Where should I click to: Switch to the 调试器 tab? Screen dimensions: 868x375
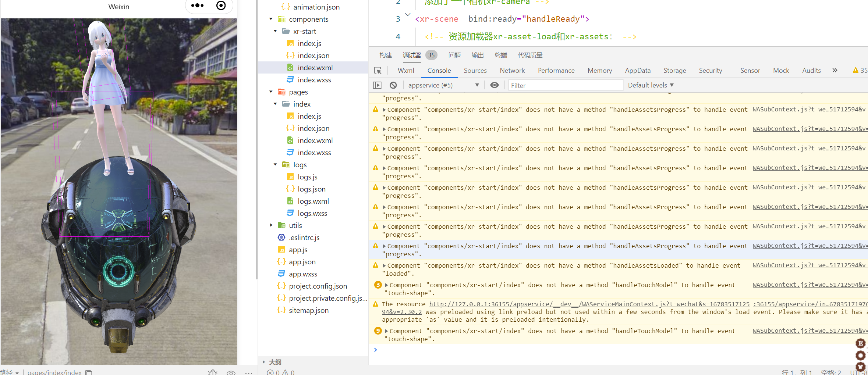(412, 55)
